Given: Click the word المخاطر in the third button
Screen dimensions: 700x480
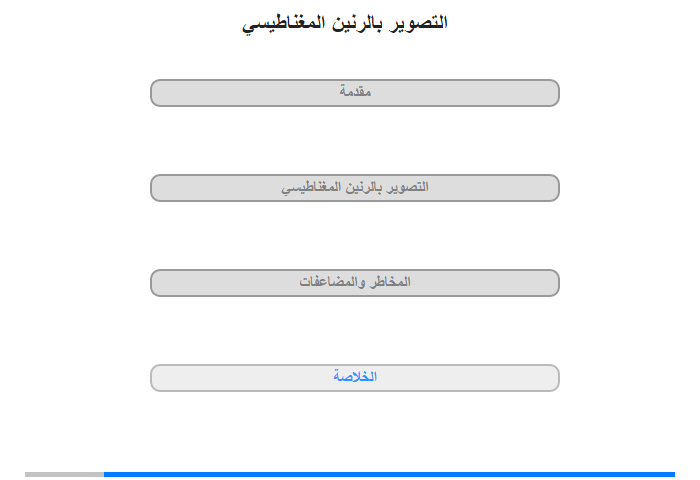Looking at the screenshot, I should pos(391,282).
